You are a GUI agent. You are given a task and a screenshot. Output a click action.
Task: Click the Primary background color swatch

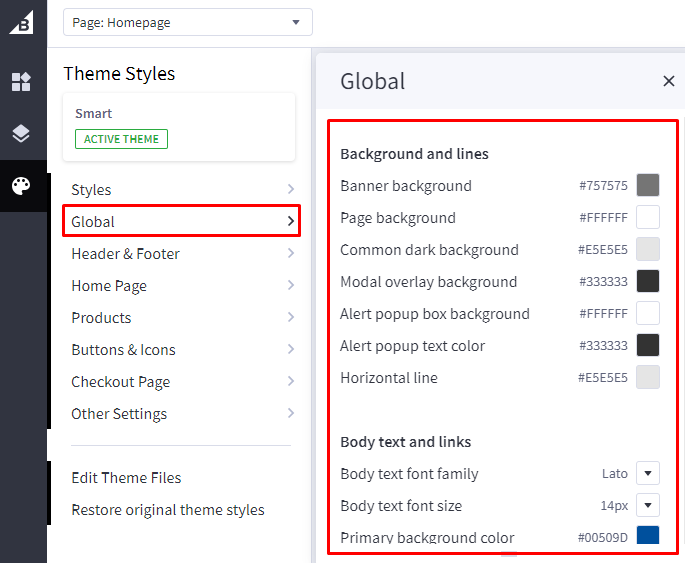coord(648,537)
